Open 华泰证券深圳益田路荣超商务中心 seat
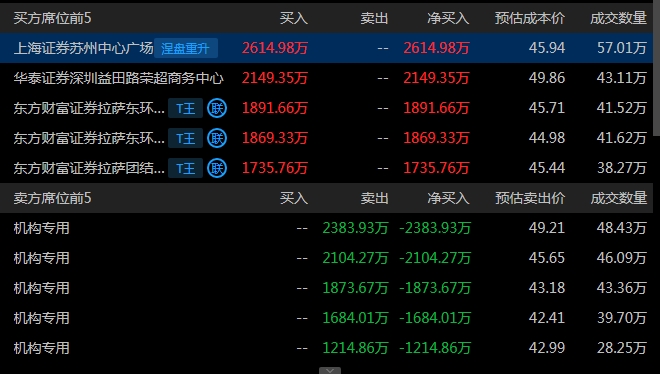 tap(118, 78)
